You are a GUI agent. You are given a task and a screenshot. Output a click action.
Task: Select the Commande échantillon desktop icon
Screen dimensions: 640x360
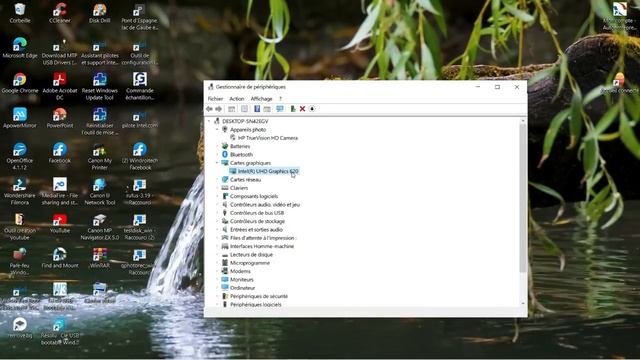tap(140, 86)
